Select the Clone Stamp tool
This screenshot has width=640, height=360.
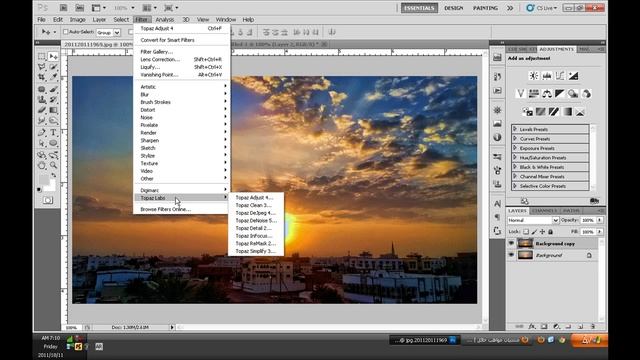pyautogui.click(x=42, y=100)
